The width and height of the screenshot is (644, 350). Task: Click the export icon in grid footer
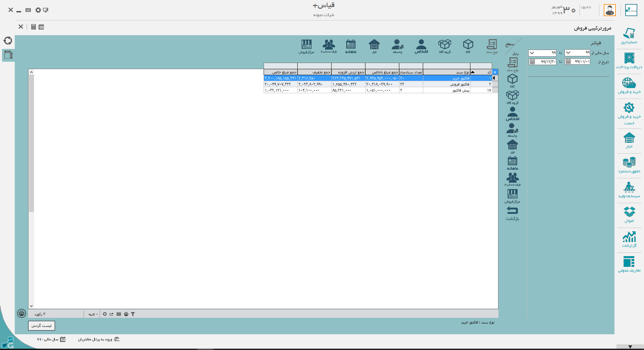111,314
